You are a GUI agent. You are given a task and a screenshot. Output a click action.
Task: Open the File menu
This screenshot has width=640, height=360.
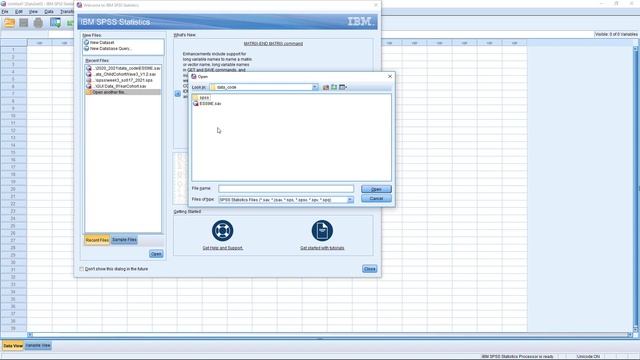(5, 12)
